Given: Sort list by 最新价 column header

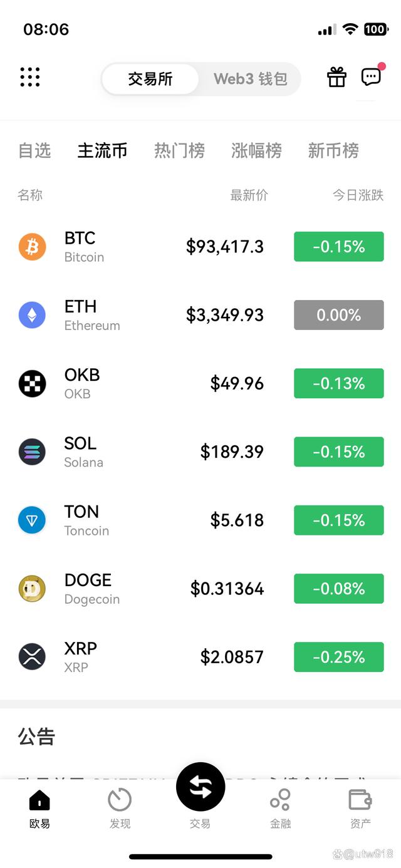Looking at the screenshot, I should pos(249,195).
